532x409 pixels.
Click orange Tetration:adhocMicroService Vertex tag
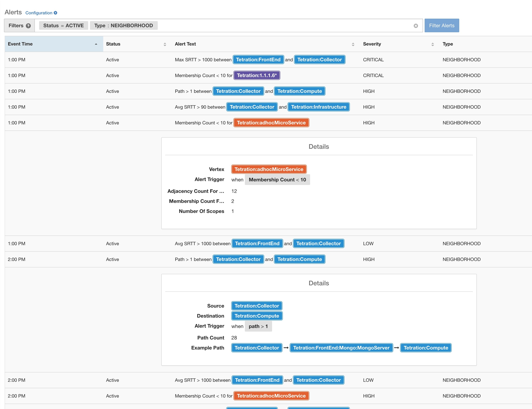pos(269,169)
